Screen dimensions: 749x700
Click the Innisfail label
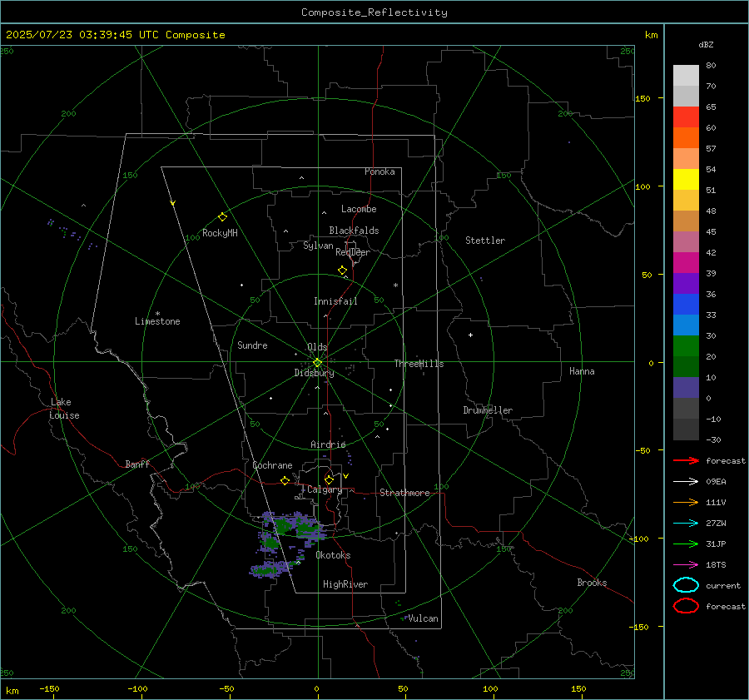coord(335,301)
